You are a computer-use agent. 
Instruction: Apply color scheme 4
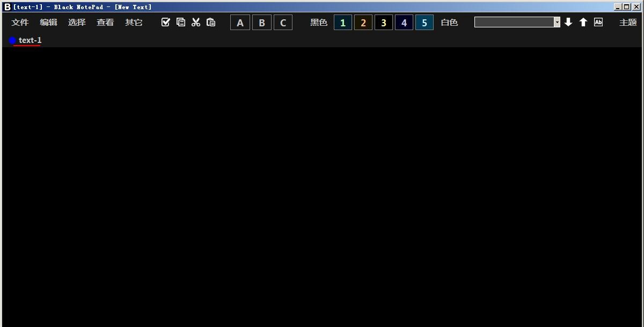tap(404, 23)
